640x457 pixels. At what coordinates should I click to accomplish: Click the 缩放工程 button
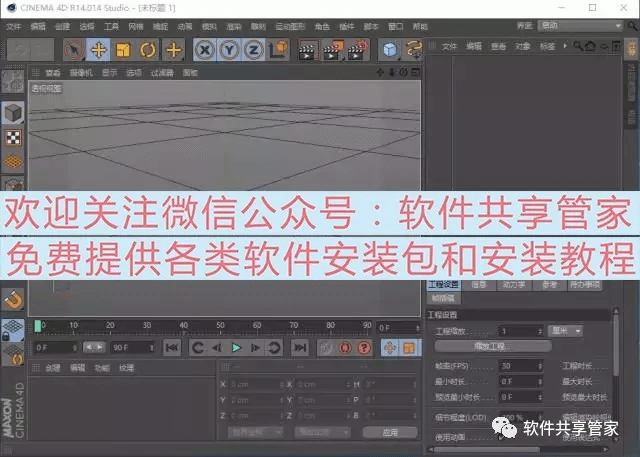[493, 346]
